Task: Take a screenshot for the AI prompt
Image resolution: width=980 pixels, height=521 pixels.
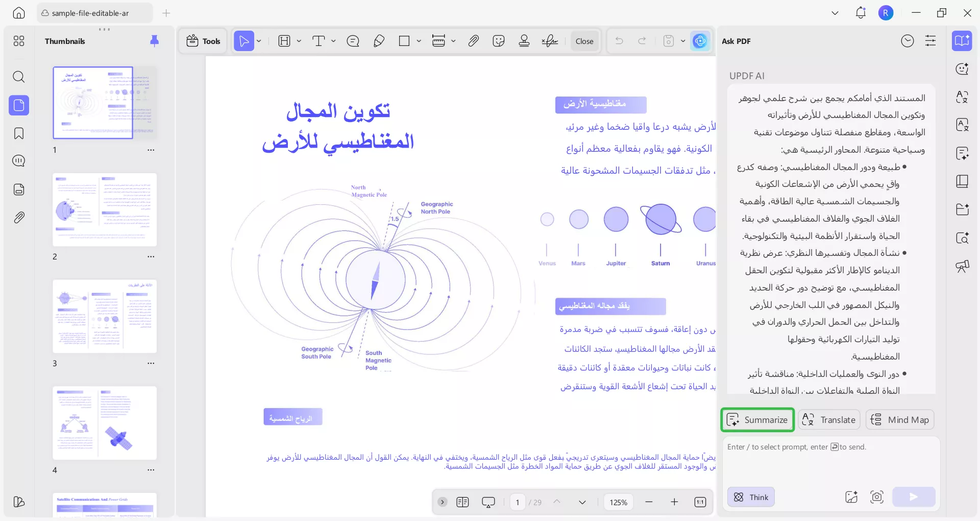Action: click(x=876, y=496)
